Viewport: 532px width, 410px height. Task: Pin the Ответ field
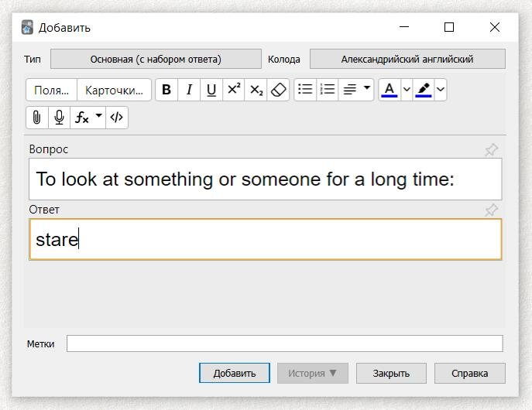(491, 210)
